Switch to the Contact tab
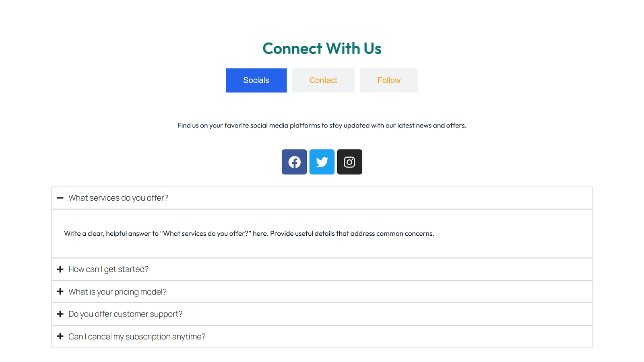This screenshot has height=362, width=644. pyautogui.click(x=323, y=80)
